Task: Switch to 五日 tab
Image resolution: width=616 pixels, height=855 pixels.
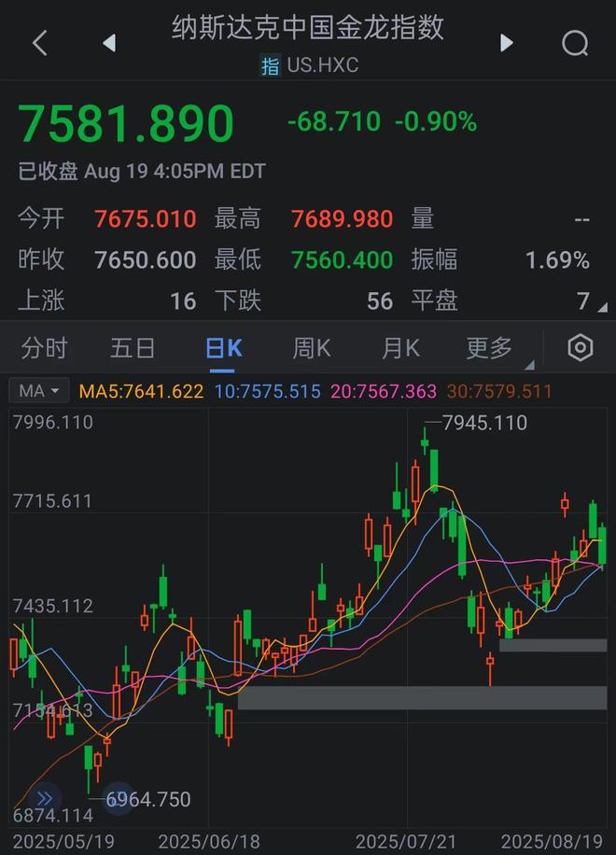Action: pyautogui.click(x=133, y=348)
